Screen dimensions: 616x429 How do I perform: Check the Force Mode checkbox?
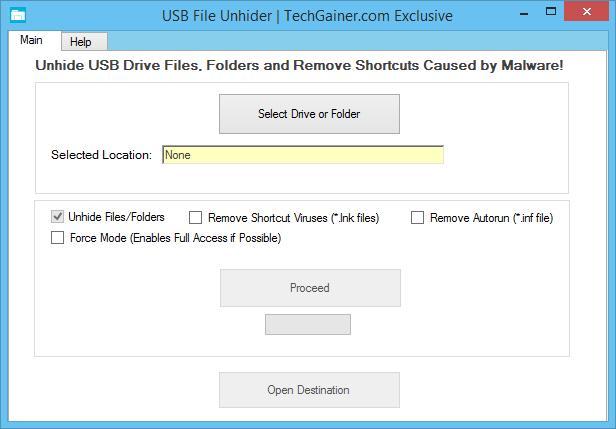click(58, 238)
